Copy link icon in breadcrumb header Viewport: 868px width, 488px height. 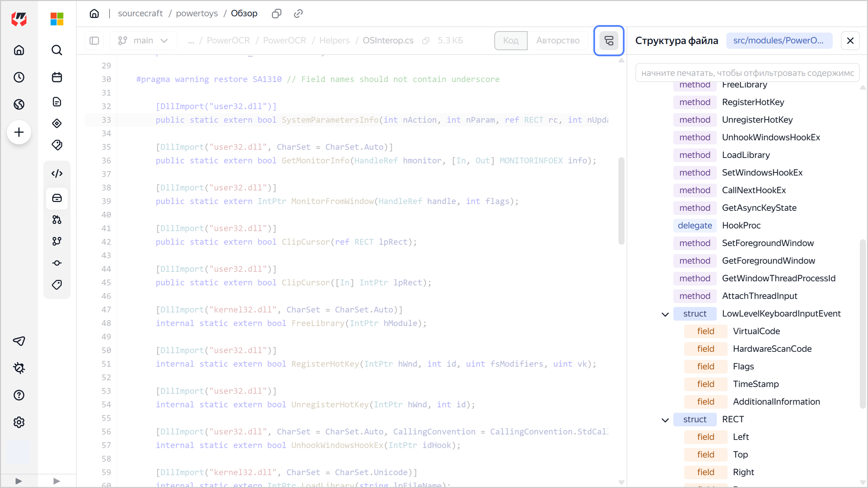298,14
